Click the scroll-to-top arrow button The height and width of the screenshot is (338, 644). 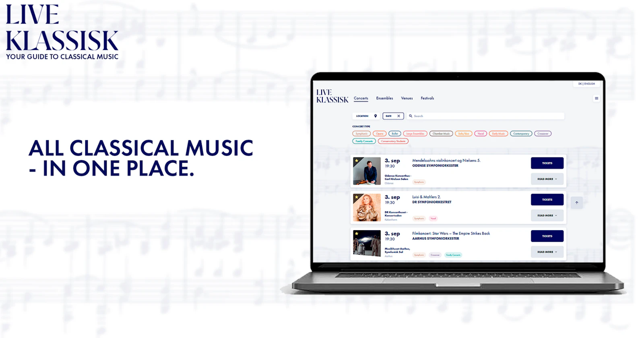point(577,203)
